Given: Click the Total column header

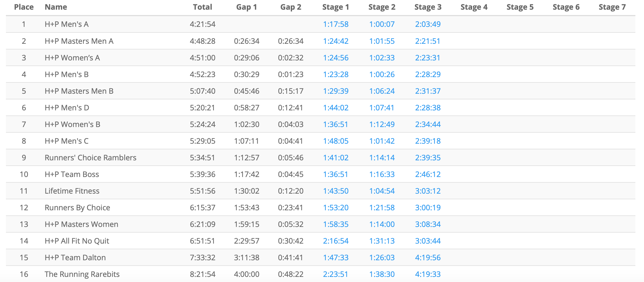Looking at the screenshot, I should (x=202, y=7).
